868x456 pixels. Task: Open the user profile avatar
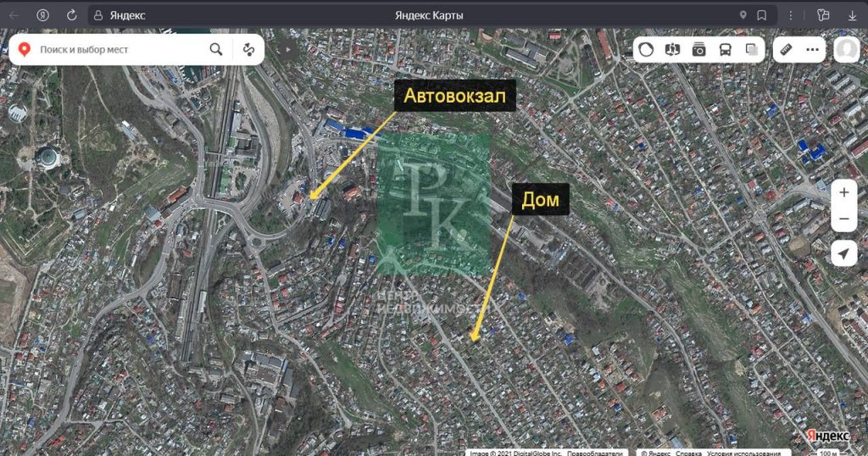[x=846, y=50]
